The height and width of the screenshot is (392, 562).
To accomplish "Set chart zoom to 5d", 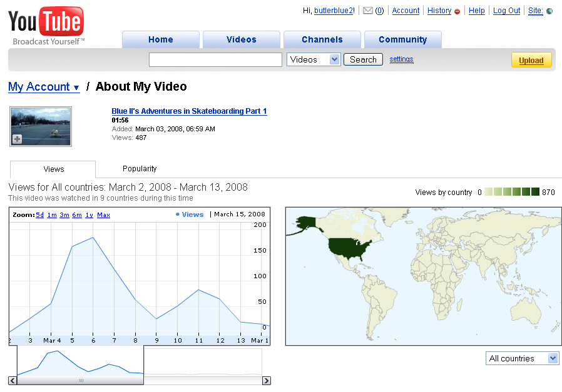I will pos(40,215).
